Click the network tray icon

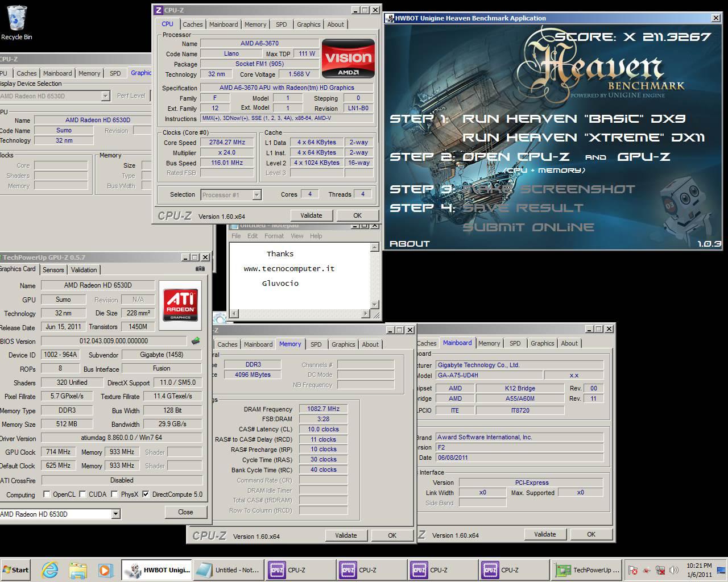(x=660, y=570)
